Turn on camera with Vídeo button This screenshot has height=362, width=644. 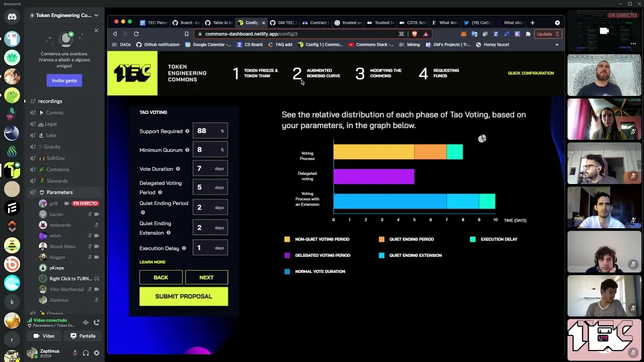44,336
